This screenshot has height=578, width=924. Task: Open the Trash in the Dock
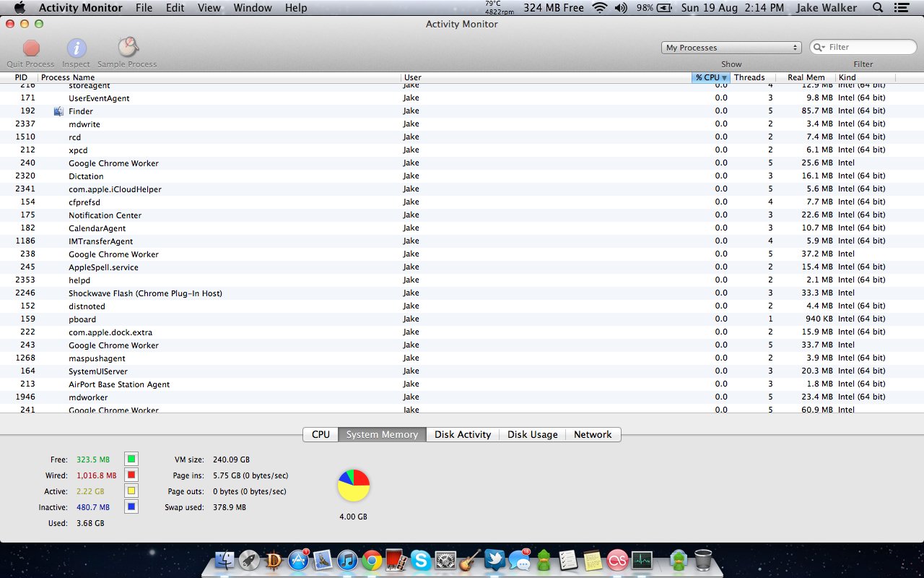coord(703,559)
